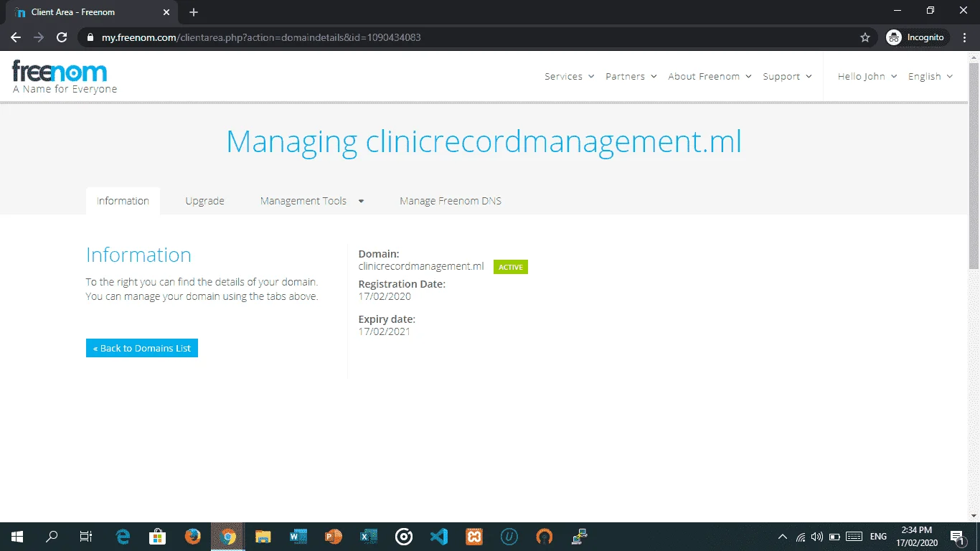This screenshot has height=551, width=980.
Task: Click the Managing clinicrecordmanagement.ml heading
Action: click(484, 141)
